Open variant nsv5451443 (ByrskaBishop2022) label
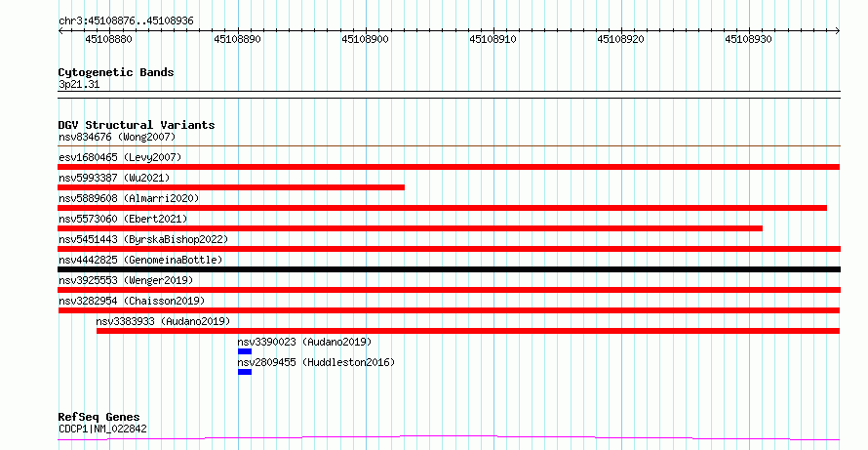Image resolution: width=868 pixels, height=450 pixels. point(143,239)
